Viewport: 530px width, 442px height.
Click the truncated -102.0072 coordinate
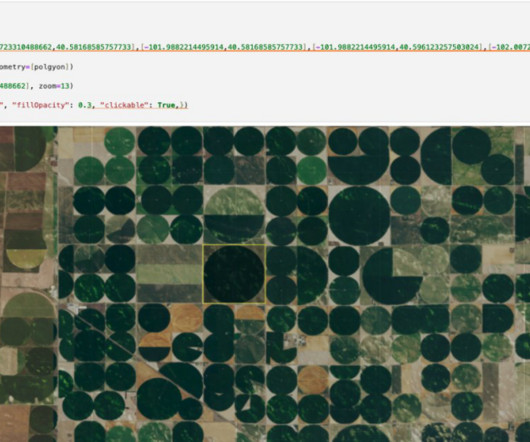click(511, 47)
